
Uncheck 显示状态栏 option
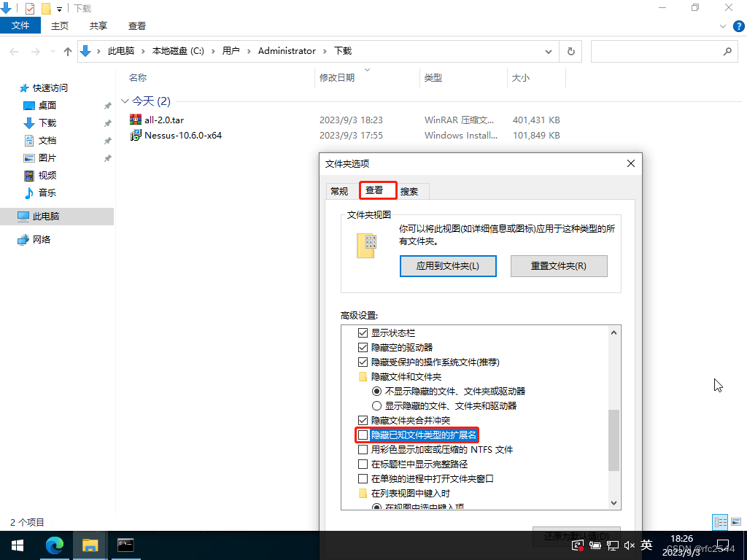click(x=363, y=332)
